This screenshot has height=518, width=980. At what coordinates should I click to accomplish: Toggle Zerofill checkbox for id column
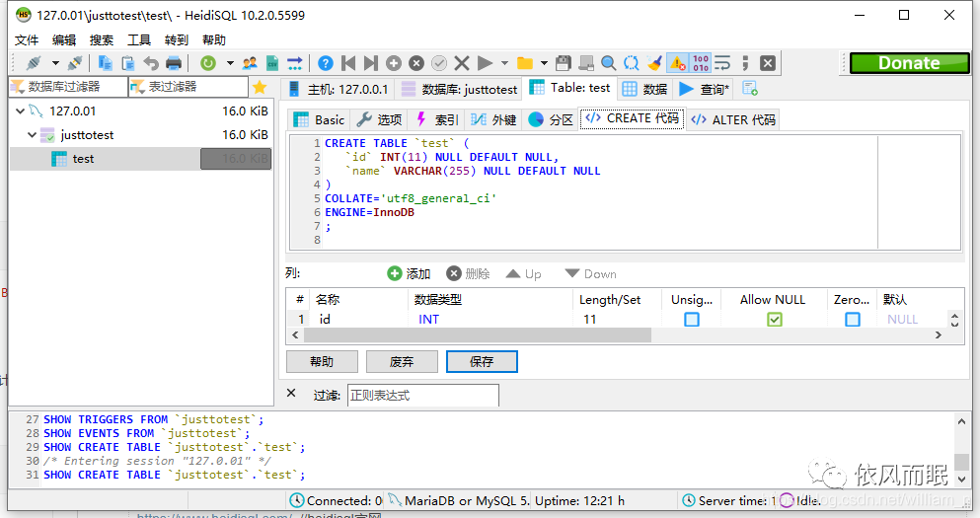[853, 320]
